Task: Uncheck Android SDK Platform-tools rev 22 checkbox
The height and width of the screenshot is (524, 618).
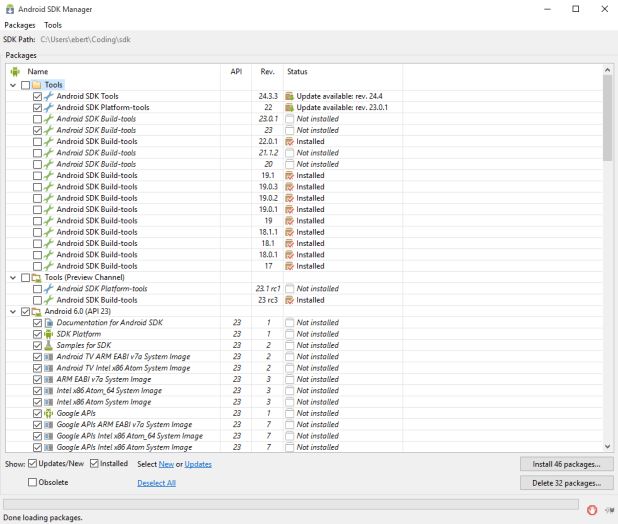Action: pos(37,108)
